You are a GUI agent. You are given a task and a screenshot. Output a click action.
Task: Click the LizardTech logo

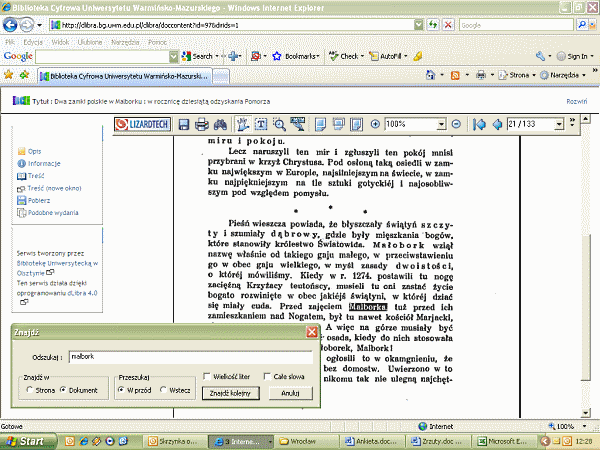coord(142,124)
